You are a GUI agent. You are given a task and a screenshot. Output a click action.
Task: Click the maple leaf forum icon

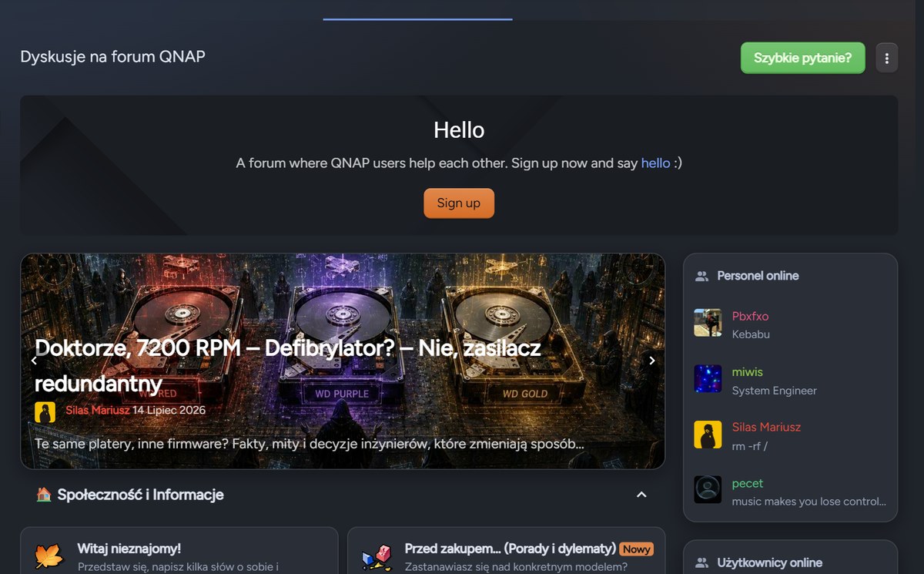tap(49, 556)
